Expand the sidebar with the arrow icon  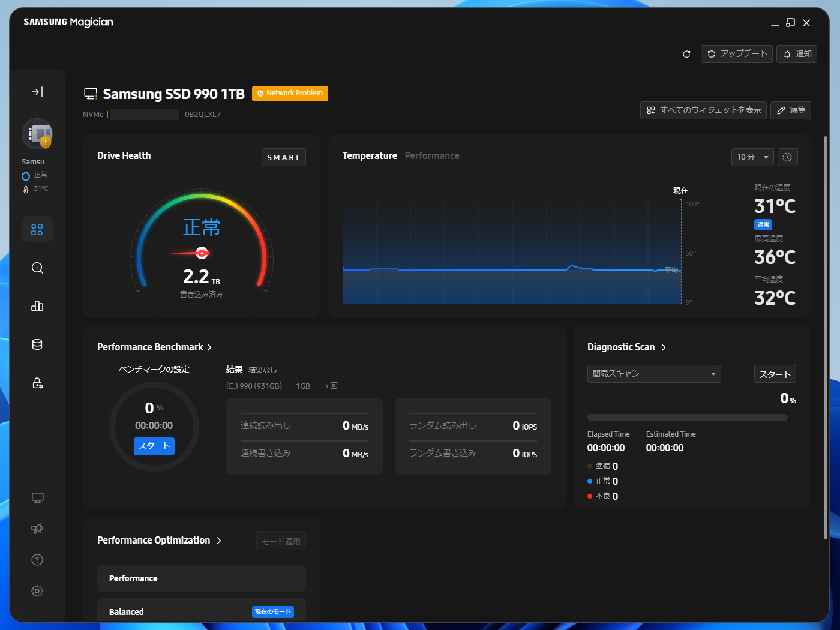(x=37, y=92)
